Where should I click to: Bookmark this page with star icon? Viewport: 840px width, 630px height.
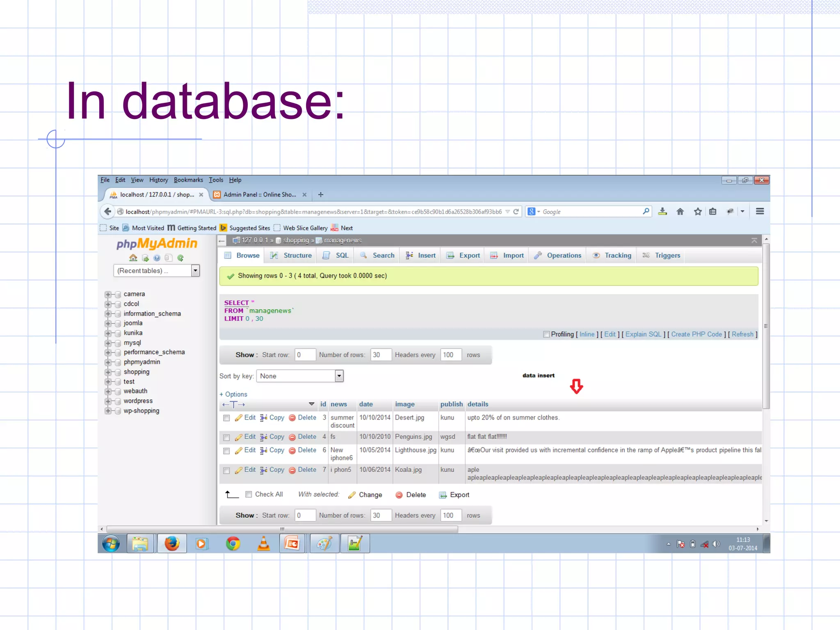click(698, 211)
